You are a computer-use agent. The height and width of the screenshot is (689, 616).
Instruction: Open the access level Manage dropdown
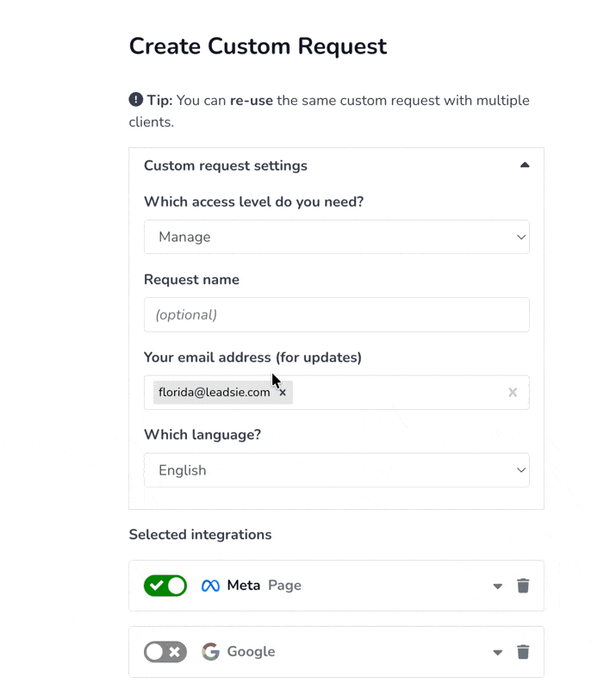[336, 237]
